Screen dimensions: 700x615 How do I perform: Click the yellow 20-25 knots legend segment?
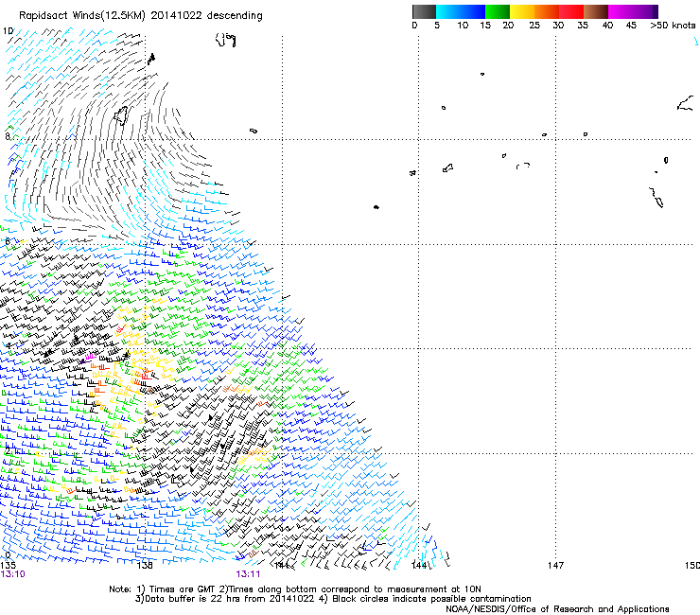(x=522, y=11)
